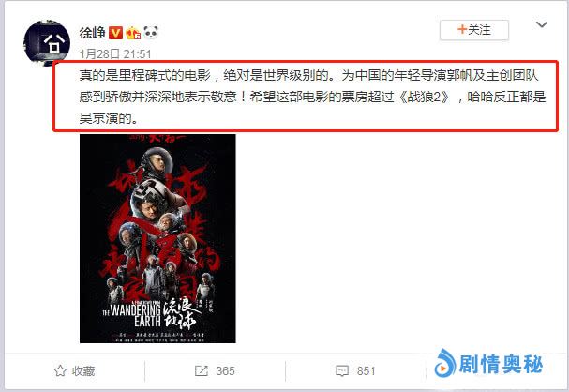The image size is (569, 392).
Task: Click the 《战狼2》 mention in the post
Action: (x=425, y=97)
